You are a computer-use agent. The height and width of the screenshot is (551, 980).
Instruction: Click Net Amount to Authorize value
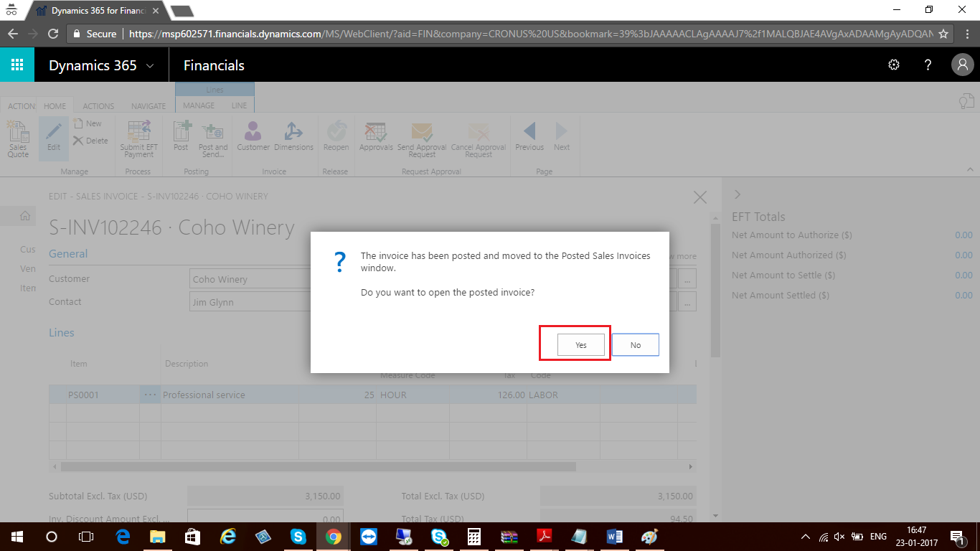(x=963, y=235)
